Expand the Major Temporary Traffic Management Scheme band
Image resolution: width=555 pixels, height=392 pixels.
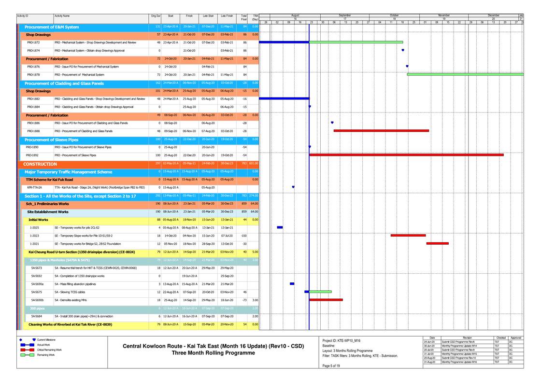pyautogui.click(x=68, y=172)
